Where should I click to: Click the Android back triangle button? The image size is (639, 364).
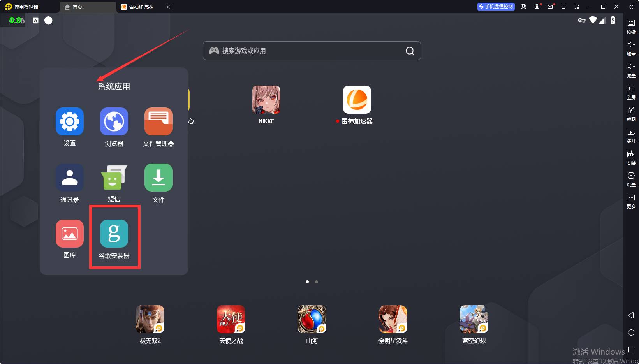coord(631,315)
